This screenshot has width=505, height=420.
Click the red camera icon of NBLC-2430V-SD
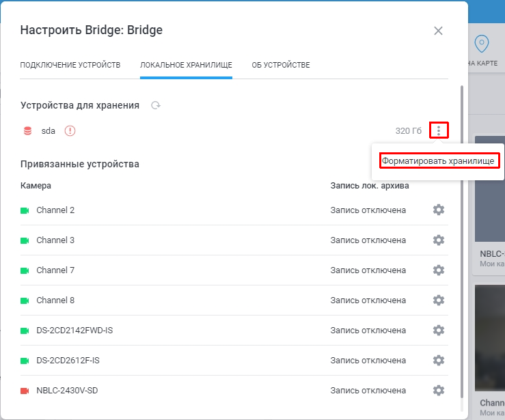[x=25, y=391]
